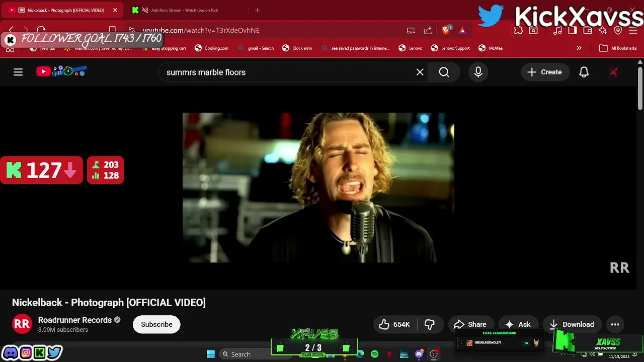Select the video title text
This screenshot has height=362, width=644.
[109, 303]
